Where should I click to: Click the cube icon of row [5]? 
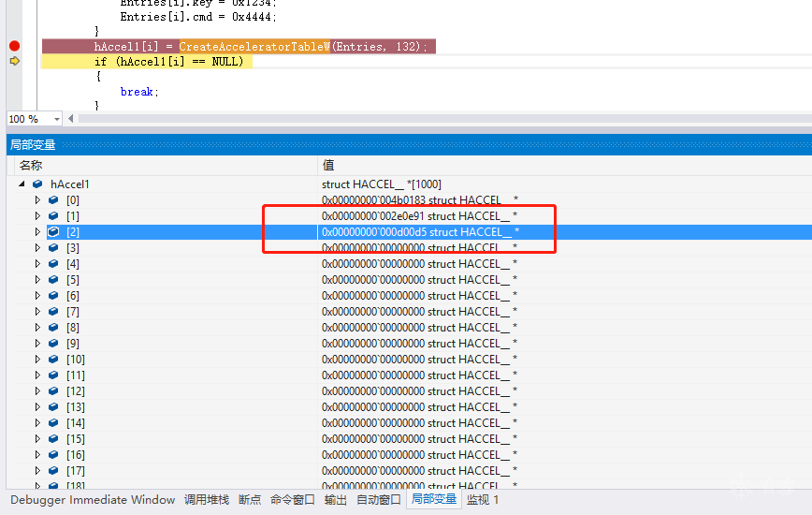click(53, 280)
